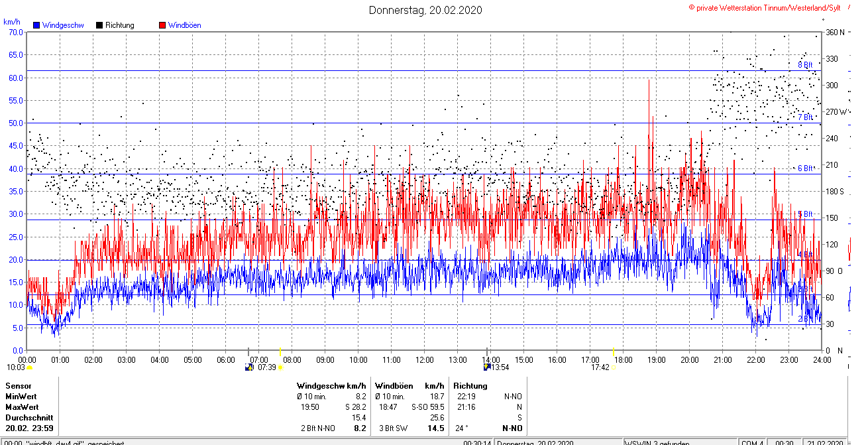The height and width of the screenshot is (445, 868).
Task: Click the 21:00 label on the time axis
Action: point(723,359)
